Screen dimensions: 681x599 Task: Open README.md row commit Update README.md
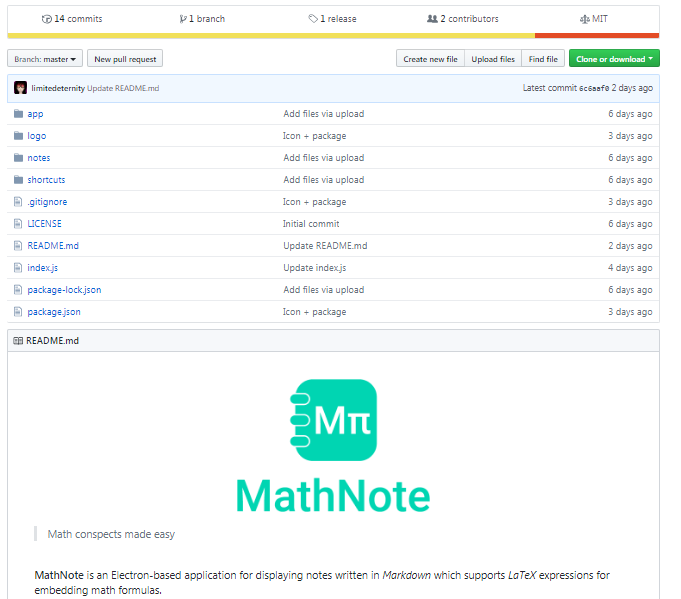pos(325,246)
